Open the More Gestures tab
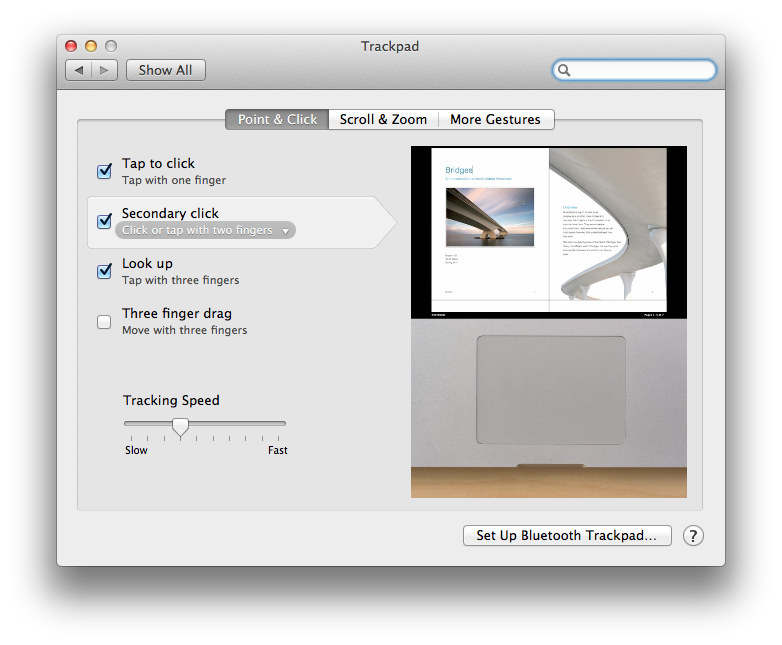The width and height of the screenshot is (782, 645). [496, 120]
